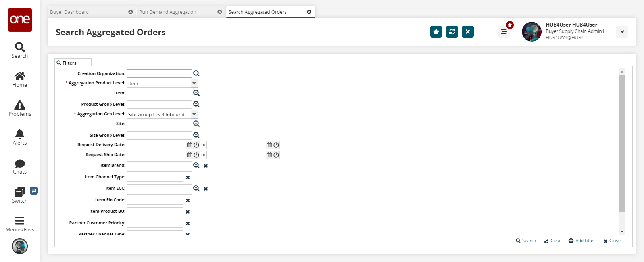Focus the Item Product BU input

(x=155, y=212)
